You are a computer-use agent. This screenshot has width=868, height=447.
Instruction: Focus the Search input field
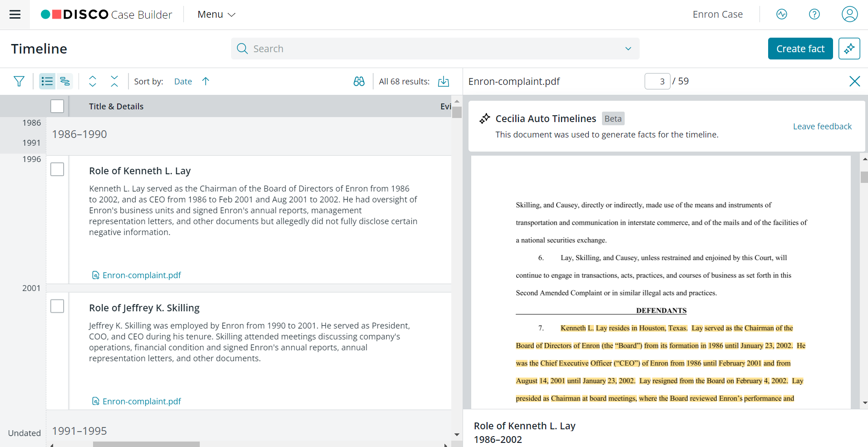click(435, 49)
